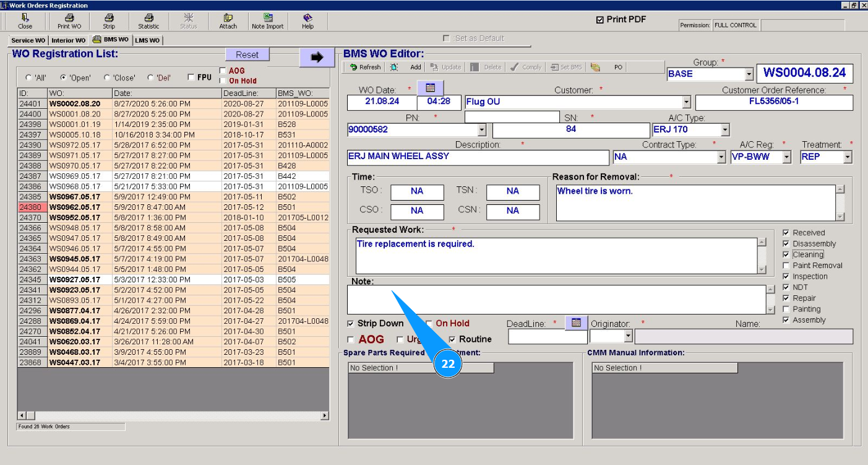Image resolution: width=868 pixels, height=465 pixels.
Task: Switch to the LMS WO tab
Action: coord(147,40)
